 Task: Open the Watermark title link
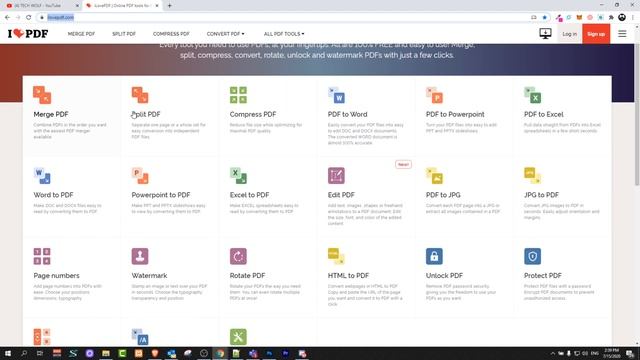tap(149, 276)
